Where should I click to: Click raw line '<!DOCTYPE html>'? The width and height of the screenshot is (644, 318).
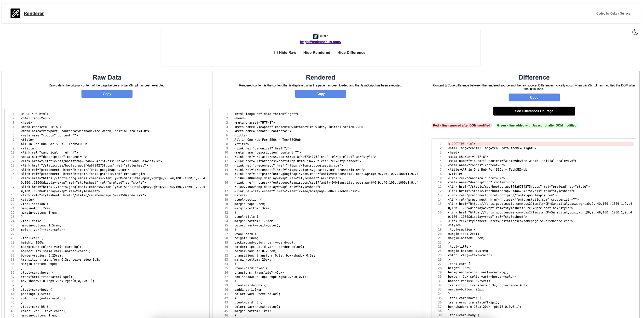(35, 114)
